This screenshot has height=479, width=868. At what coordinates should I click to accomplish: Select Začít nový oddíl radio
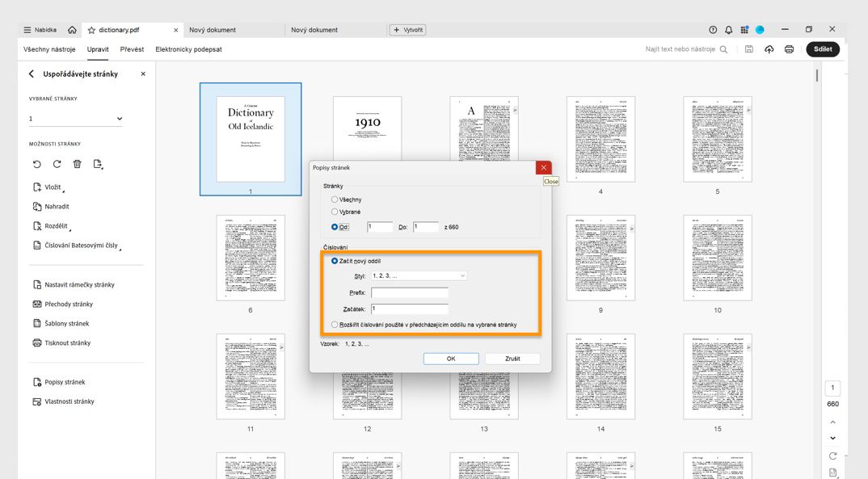pos(335,261)
